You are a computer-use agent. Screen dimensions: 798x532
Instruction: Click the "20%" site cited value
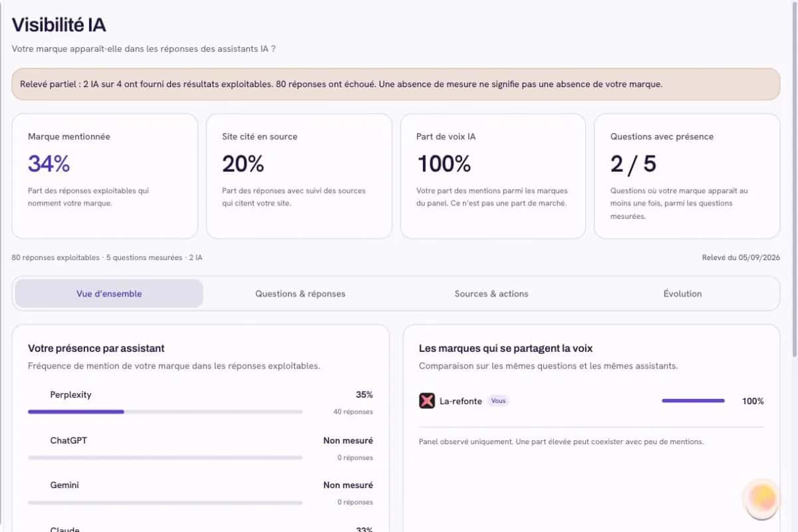243,164
